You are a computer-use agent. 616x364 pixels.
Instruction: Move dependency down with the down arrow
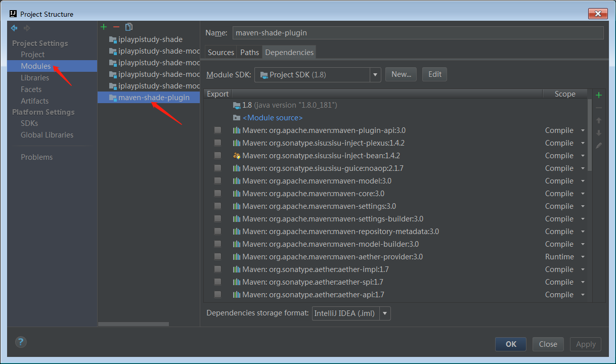(599, 133)
